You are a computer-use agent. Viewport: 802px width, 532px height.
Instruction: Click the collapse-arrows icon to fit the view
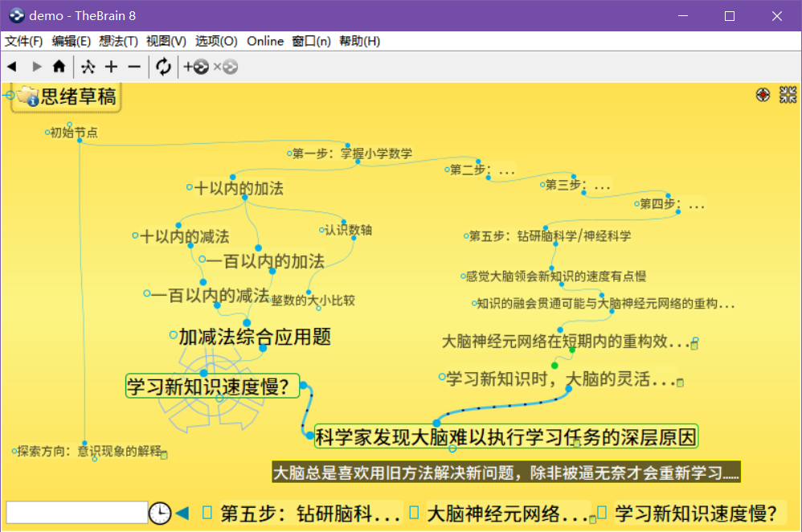[788, 94]
